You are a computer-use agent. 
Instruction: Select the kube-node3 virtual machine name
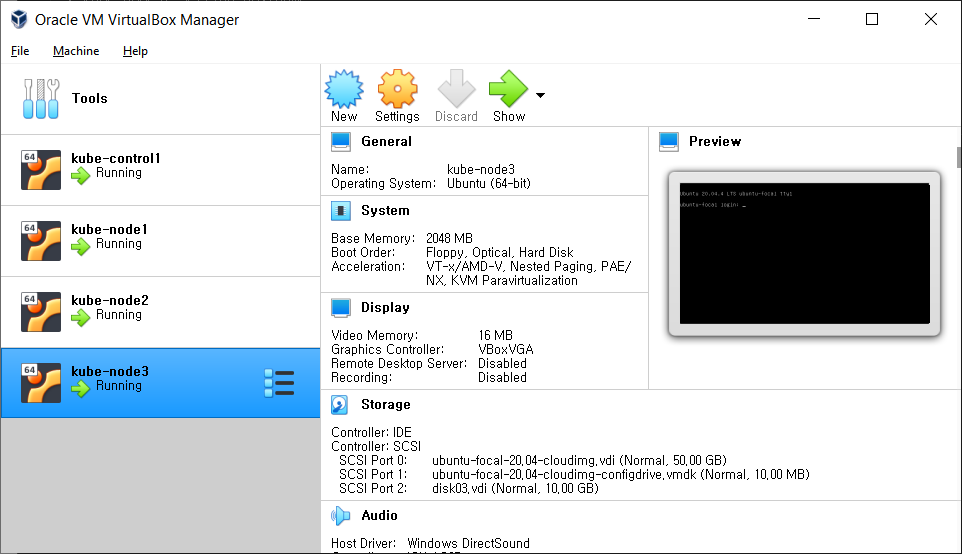[110, 371]
